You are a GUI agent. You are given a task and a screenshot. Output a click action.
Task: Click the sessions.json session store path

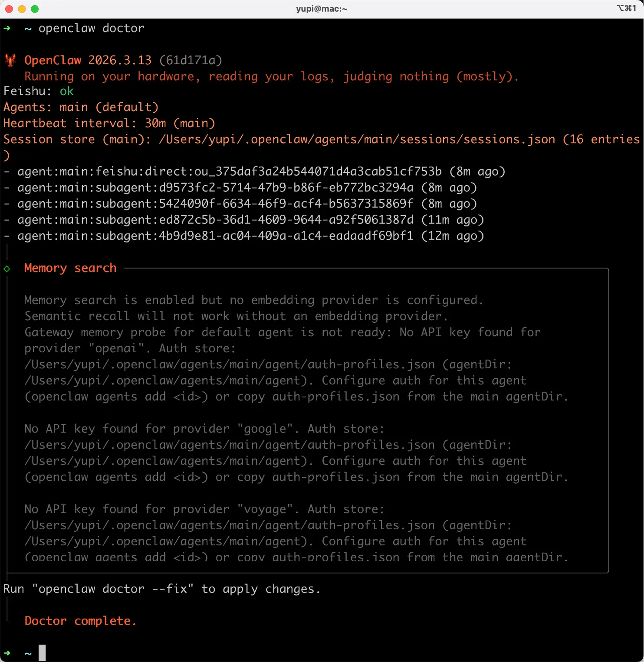pos(357,139)
